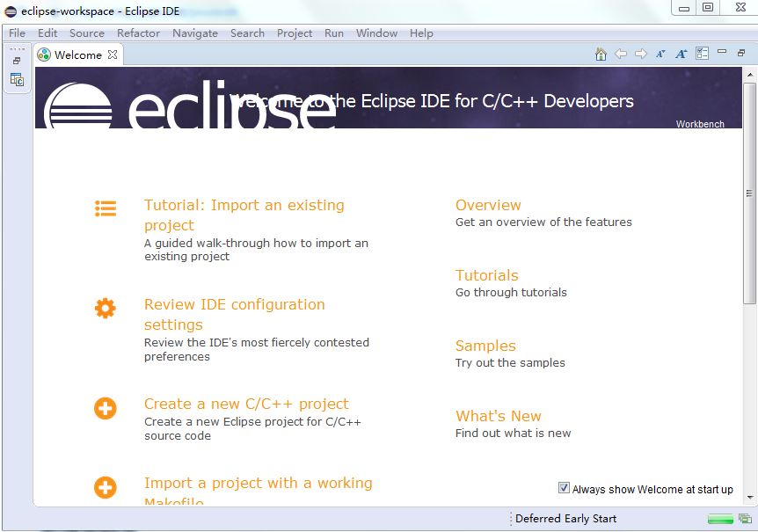This screenshot has width=758, height=532.
Task: Go to the Workbench link
Action: [x=700, y=124]
